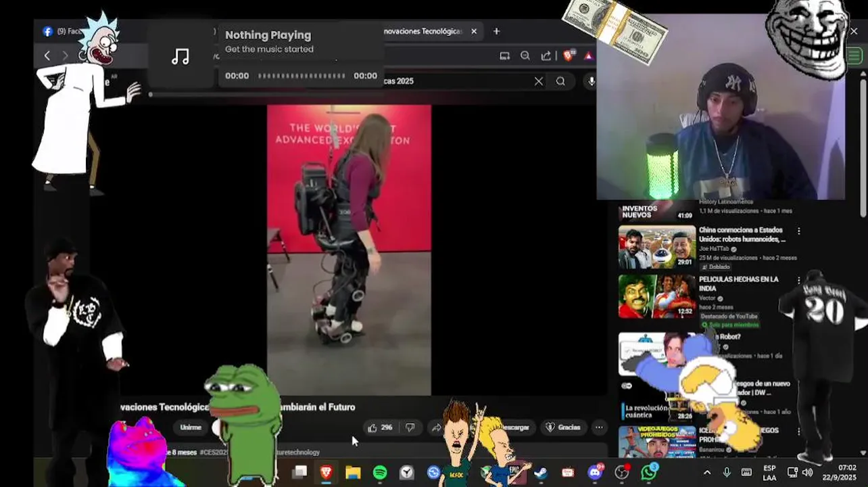Open options menu for PELICULAS HECHAS video
The image size is (868, 487).
click(798, 280)
